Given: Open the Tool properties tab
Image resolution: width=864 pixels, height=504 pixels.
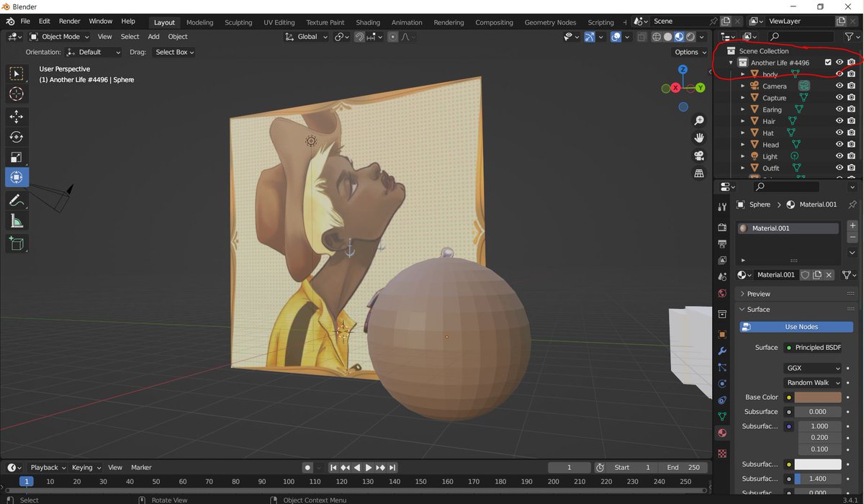Looking at the screenshot, I should (722, 207).
